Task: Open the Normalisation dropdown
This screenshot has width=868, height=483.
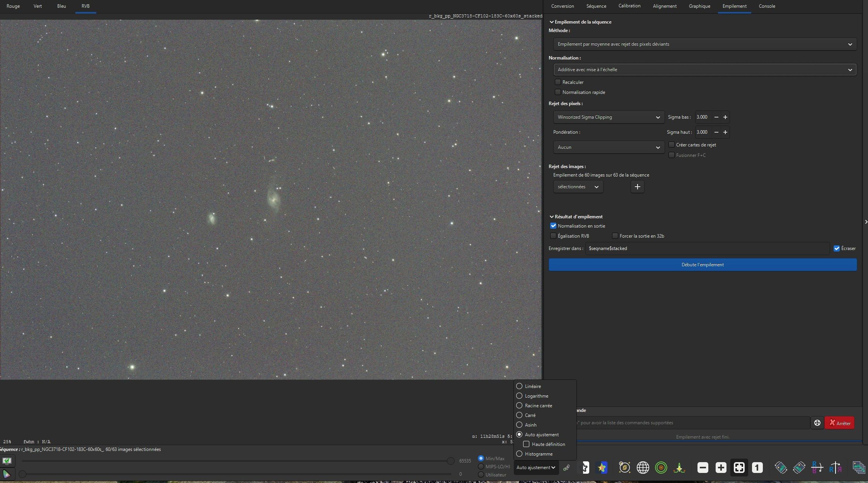Action: (x=705, y=70)
